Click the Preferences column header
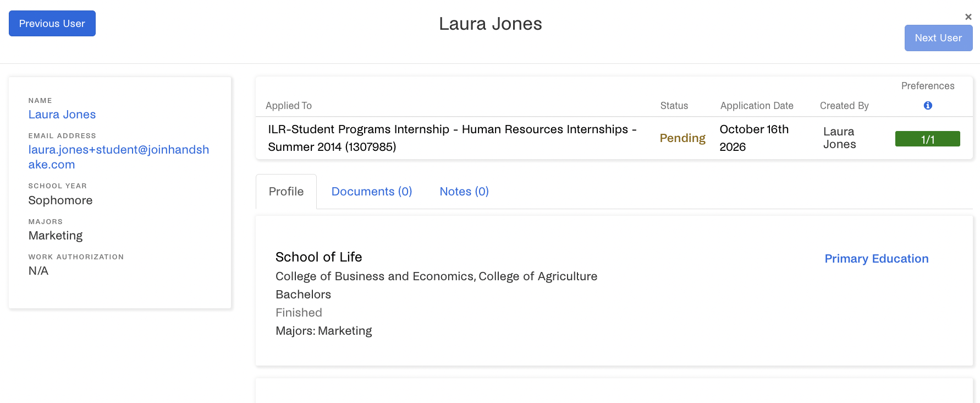The image size is (980, 403). [x=928, y=86]
